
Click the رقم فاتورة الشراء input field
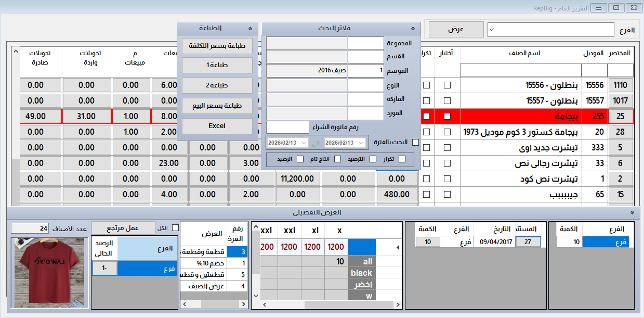pyautogui.click(x=287, y=127)
